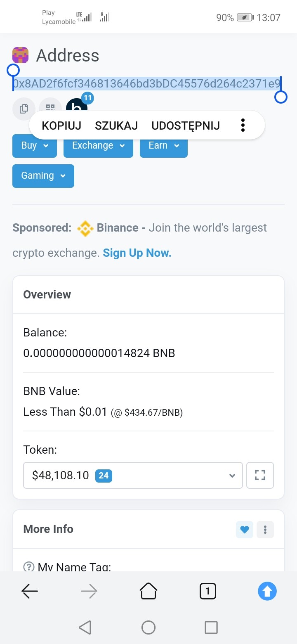Expand the Buy dropdown
The height and width of the screenshot is (644, 297).
[x=35, y=146]
